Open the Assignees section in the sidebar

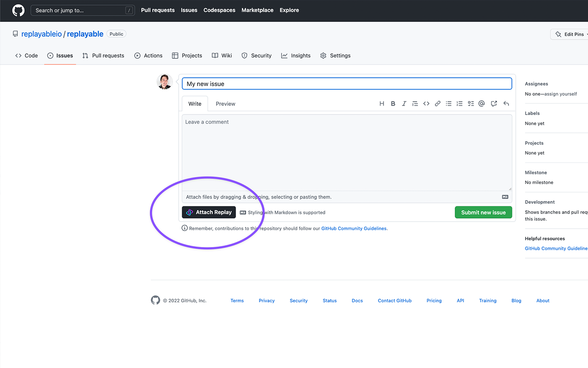(537, 84)
